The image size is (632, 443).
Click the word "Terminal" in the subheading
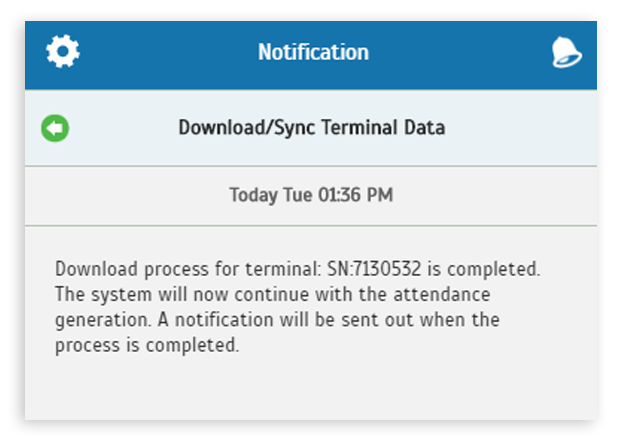tap(360, 127)
